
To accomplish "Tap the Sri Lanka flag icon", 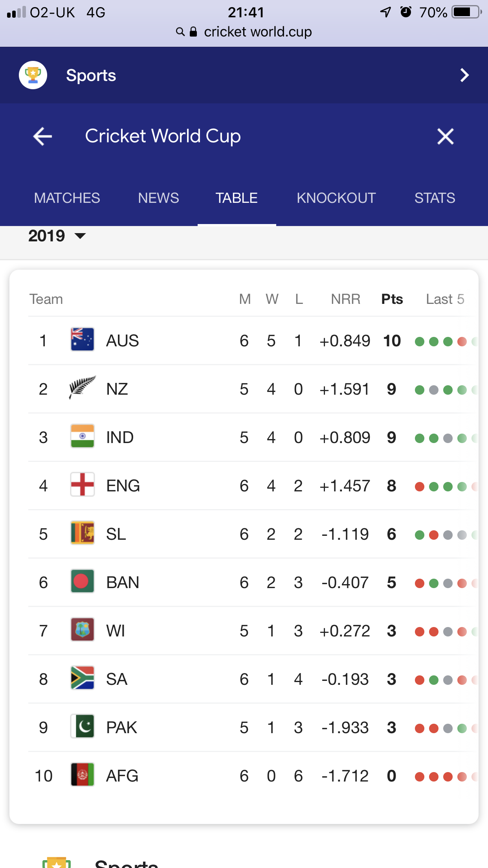I will tap(83, 533).
